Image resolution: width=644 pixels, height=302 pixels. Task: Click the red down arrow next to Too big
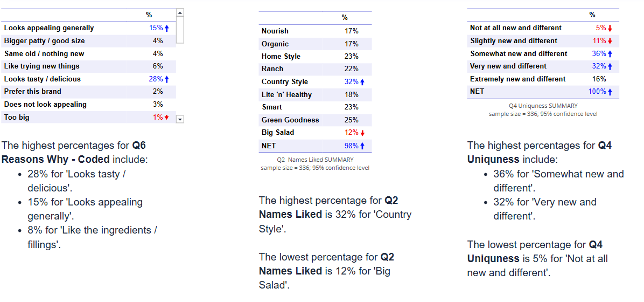(167, 118)
